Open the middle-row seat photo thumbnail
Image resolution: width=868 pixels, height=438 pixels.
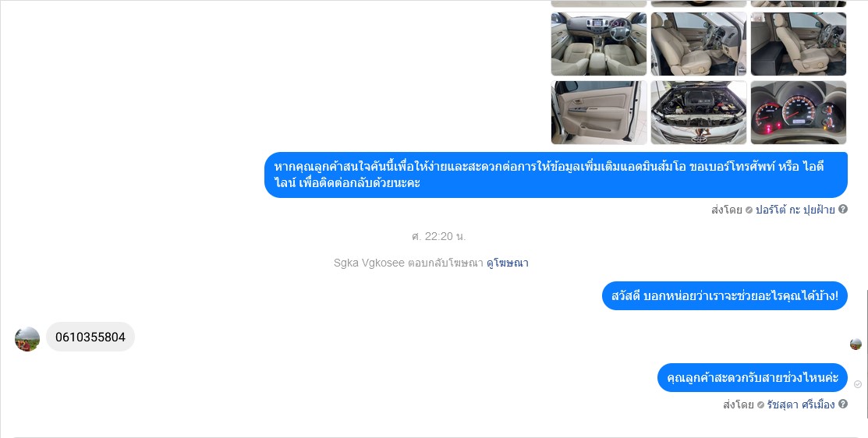pos(699,44)
